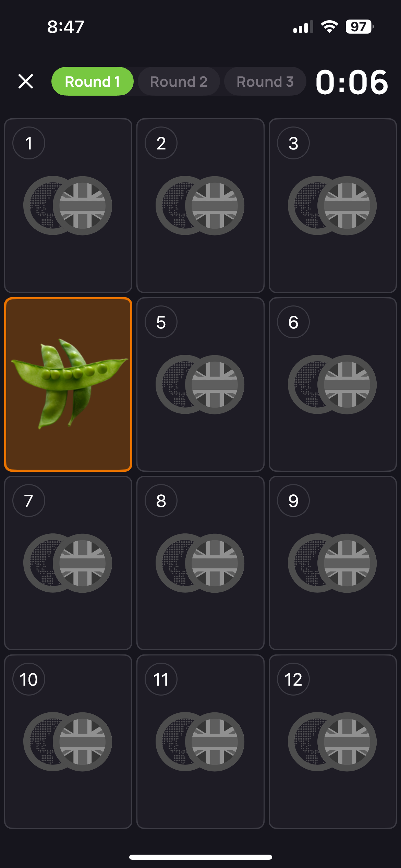
Task: Close the game with the X icon
Action: (26, 81)
